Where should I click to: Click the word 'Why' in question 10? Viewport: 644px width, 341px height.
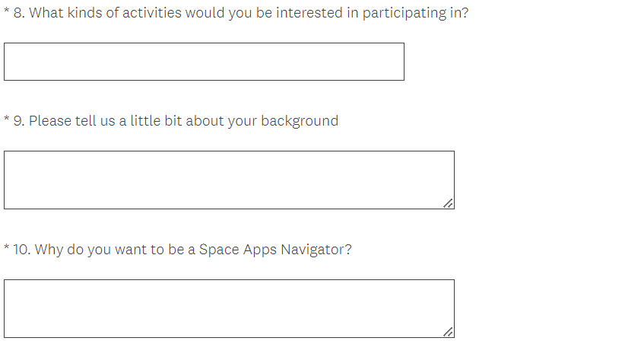click(49, 250)
